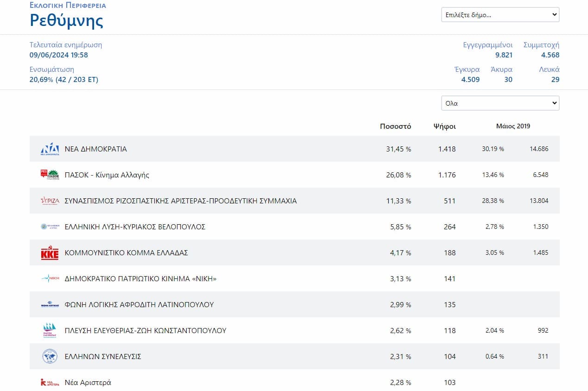This screenshot has height=391, width=588.
Task: Click the timestamp 09/06/2024 19:58
Action: coord(59,55)
